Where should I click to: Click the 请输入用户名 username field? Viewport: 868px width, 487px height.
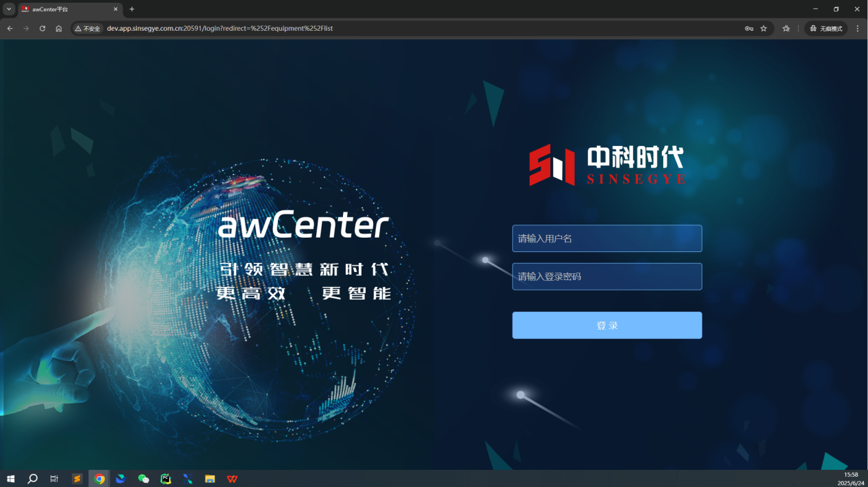click(x=607, y=238)
